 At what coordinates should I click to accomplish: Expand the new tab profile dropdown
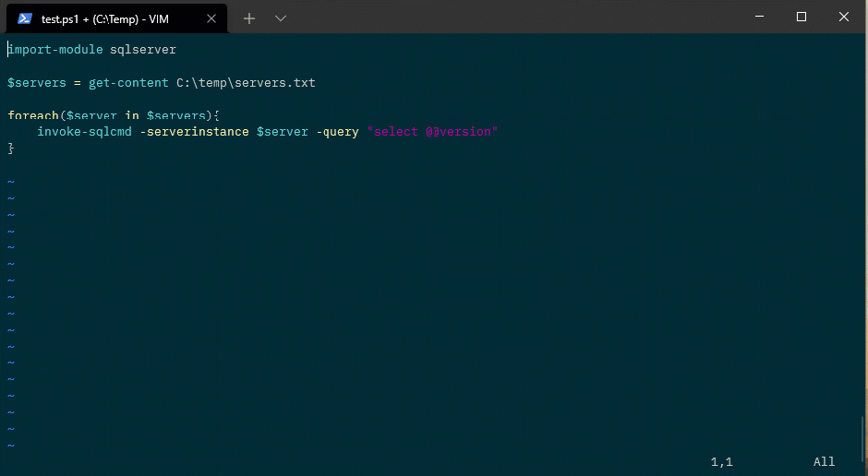pyautogui.click(x=281, y=18)
